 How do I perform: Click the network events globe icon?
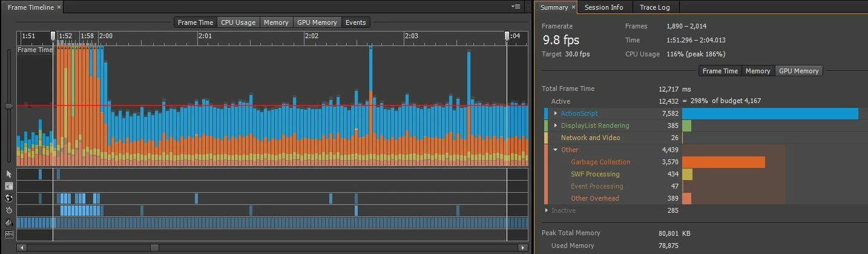point(9,198)
